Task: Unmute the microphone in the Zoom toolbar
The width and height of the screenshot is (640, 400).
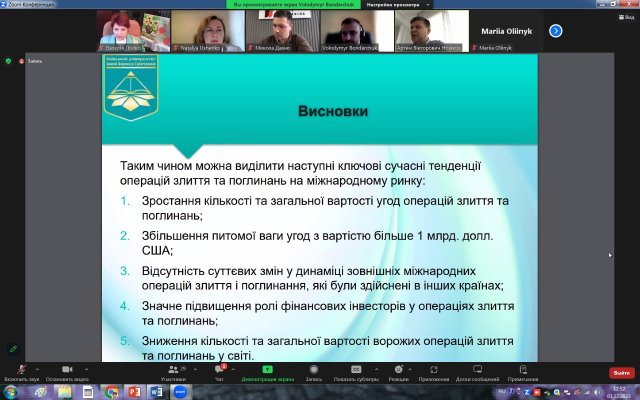Action: click(x=22, y=369)
